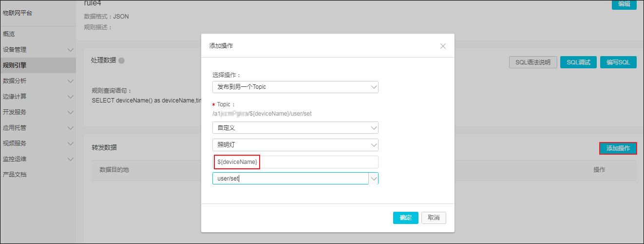644x244 pixels.
Task: Close the 添加操作 dialog with X
Action: (x=443, y=46)
